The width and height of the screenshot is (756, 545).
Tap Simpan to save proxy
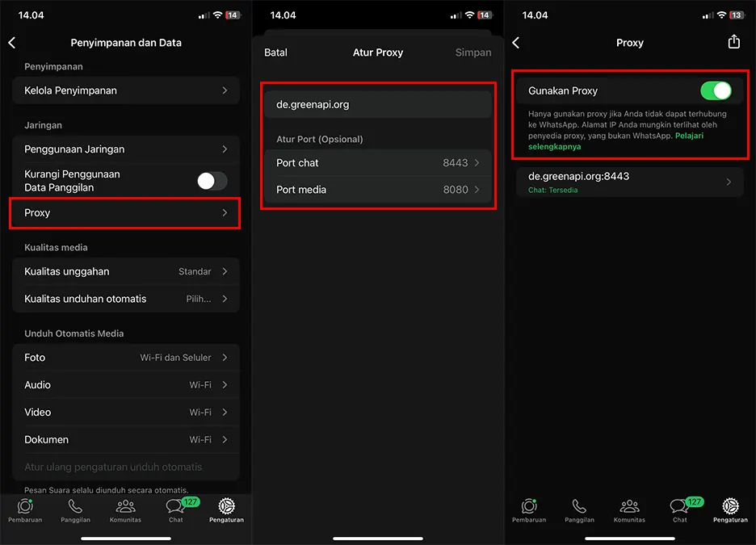tap(473, 52)
